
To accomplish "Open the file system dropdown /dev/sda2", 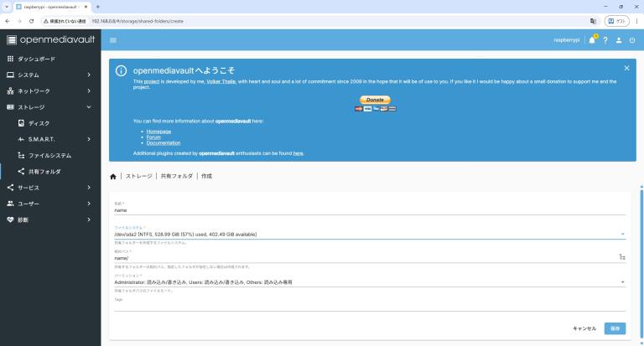I will [370, 234].
